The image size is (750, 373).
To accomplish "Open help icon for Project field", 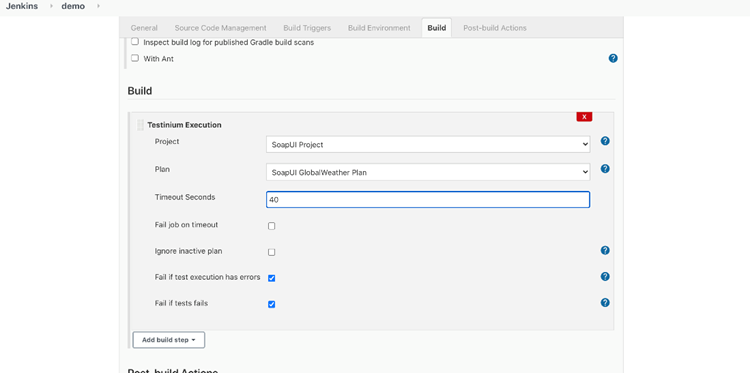I will coord(605,141).
